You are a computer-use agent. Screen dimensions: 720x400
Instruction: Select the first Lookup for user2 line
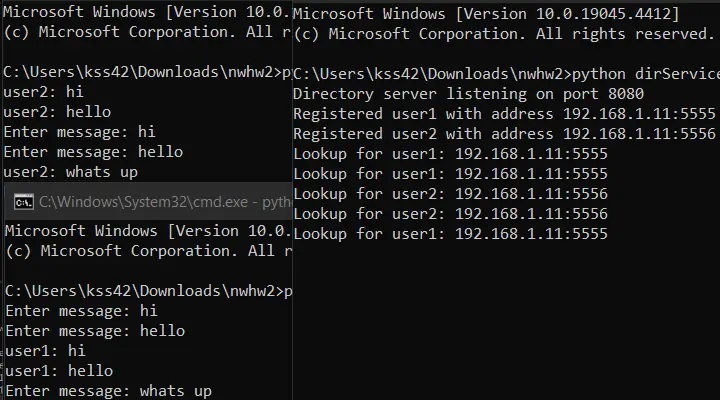click(x=450, y=194)
